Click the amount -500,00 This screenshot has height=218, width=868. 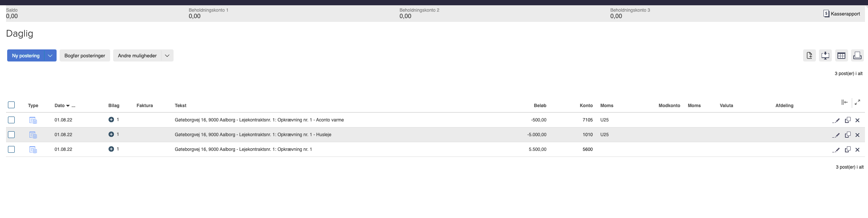(539, 120)
